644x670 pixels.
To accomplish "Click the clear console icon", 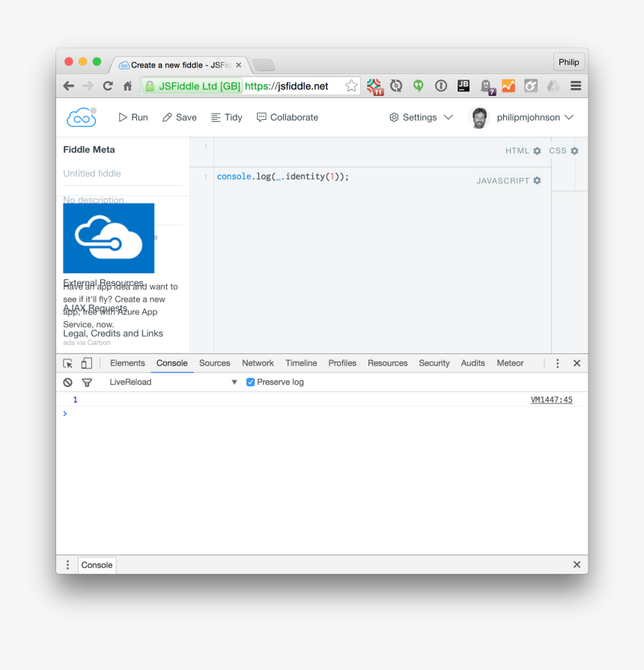I will (x=67, y=383).
